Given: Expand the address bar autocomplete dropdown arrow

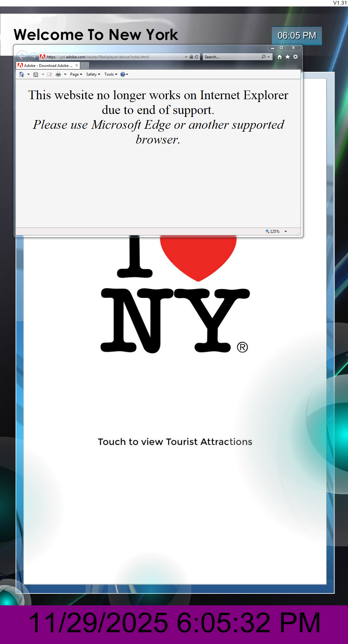Looking at the screenshot, I should click(x=186, y=57).
